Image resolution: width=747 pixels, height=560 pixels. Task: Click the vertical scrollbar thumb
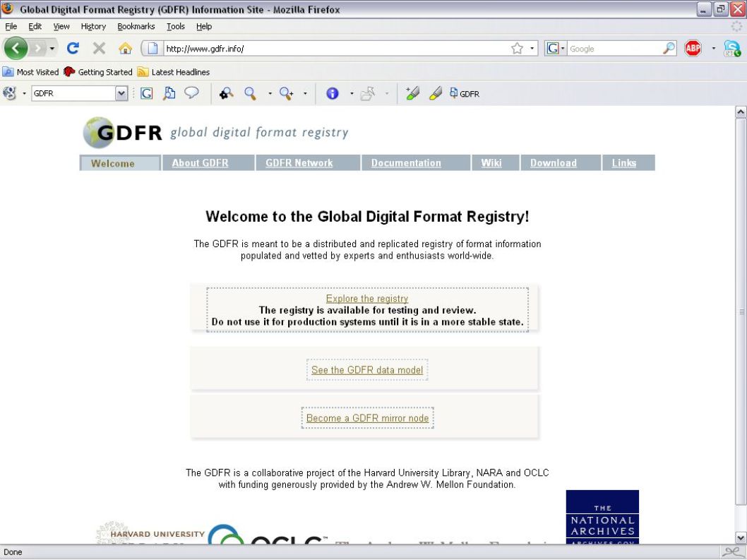(x=741, y=311)
